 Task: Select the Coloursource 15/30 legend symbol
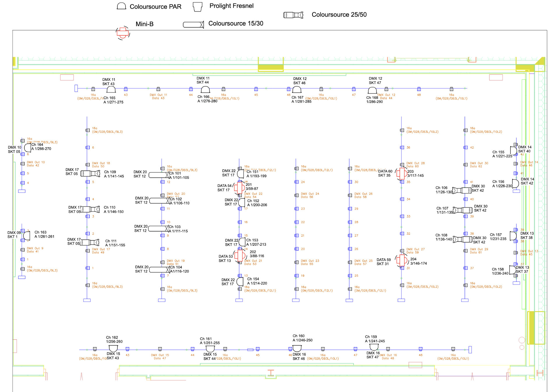(x=193, y=24)
